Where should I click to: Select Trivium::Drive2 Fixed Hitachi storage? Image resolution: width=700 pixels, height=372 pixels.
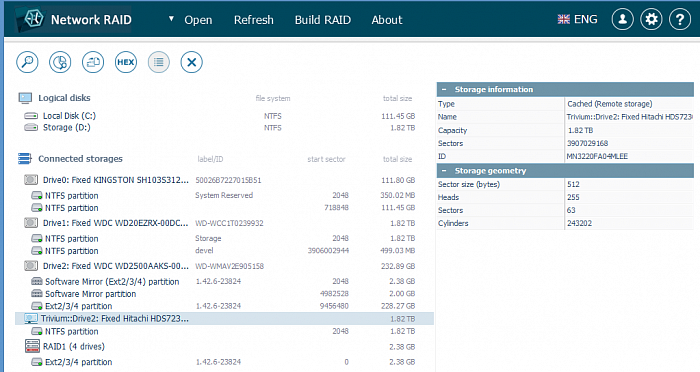[224, 318]
